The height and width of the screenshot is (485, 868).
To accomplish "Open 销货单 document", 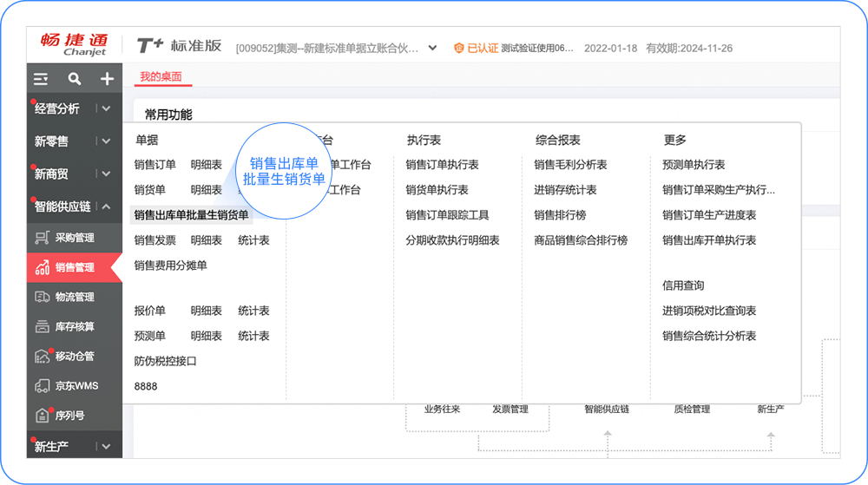I will [149, 190].
